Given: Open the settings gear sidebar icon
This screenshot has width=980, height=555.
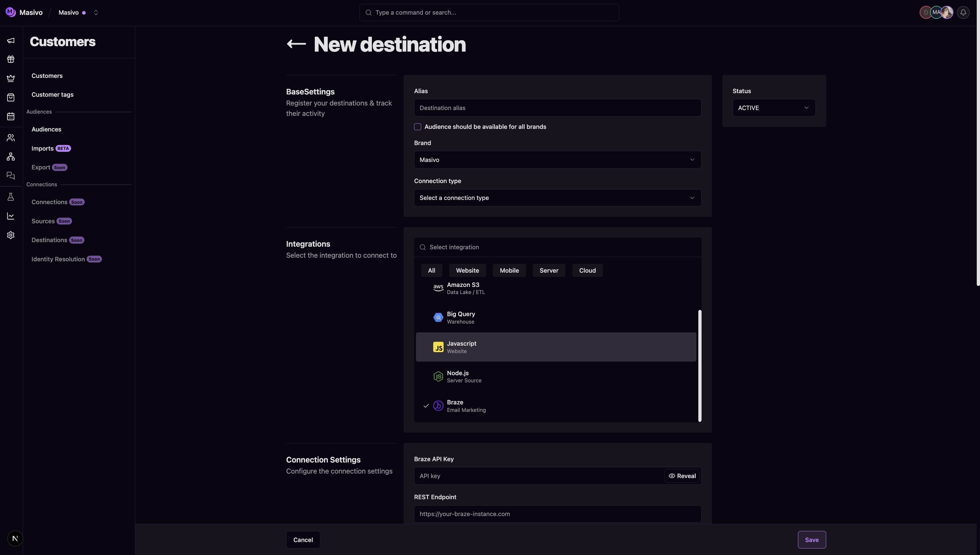Looking at the screenshot, I should tap(11, 235).
